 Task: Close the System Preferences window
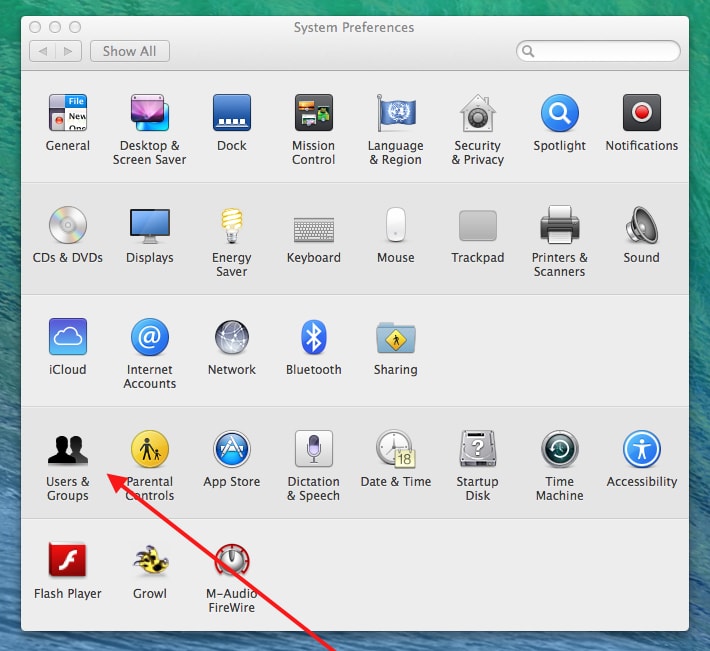coord(35,27)
